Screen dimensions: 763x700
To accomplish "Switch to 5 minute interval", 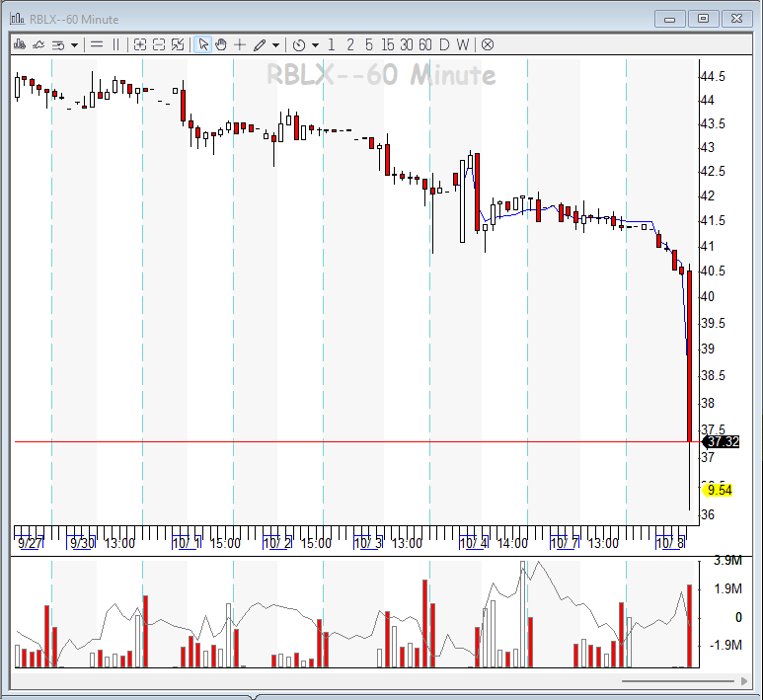I will click(x=369, y=44).
